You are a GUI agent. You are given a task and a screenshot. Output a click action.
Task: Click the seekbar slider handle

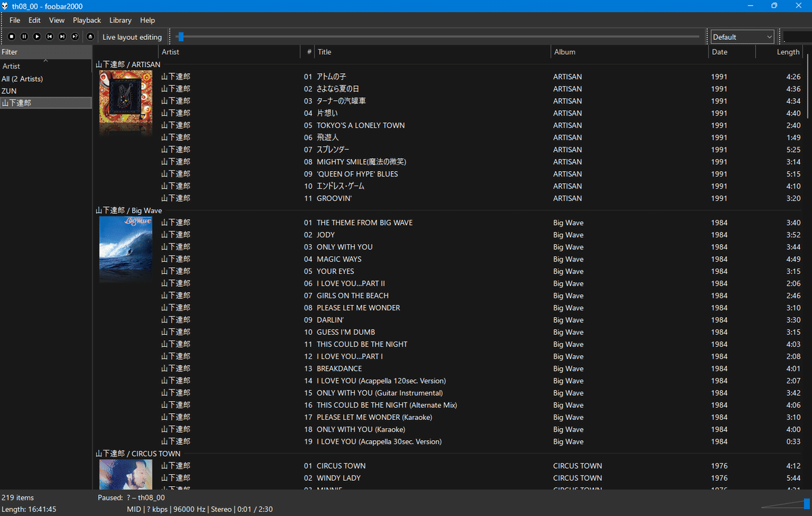(181, 37)
